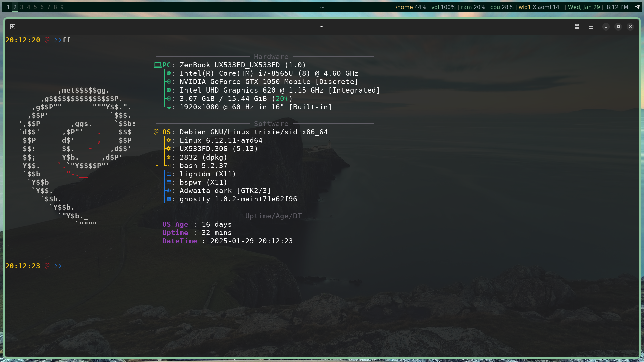The height and width of the screenshot is (362, 644).
Task: Click the vol 100% volume indicator
Action: point(443,7)
